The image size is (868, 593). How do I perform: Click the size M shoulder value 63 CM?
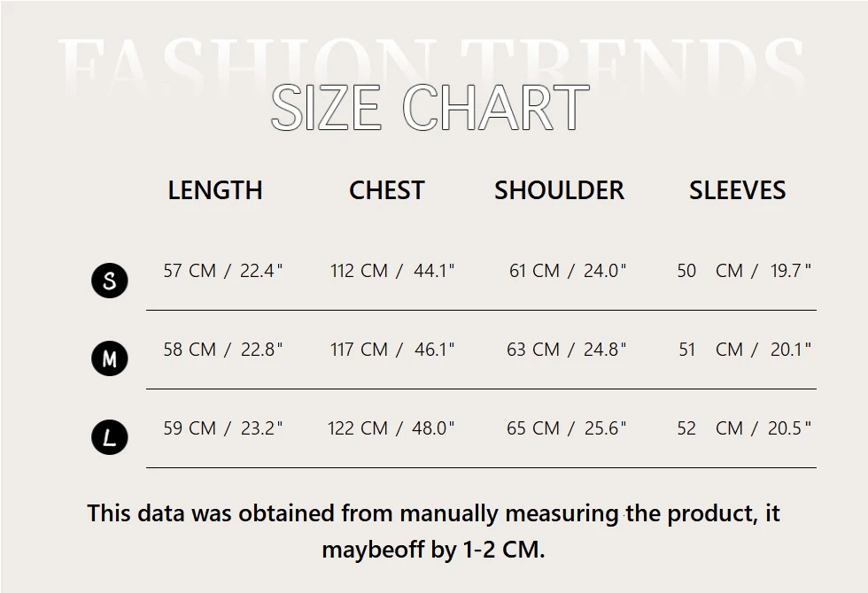point(533,350)
